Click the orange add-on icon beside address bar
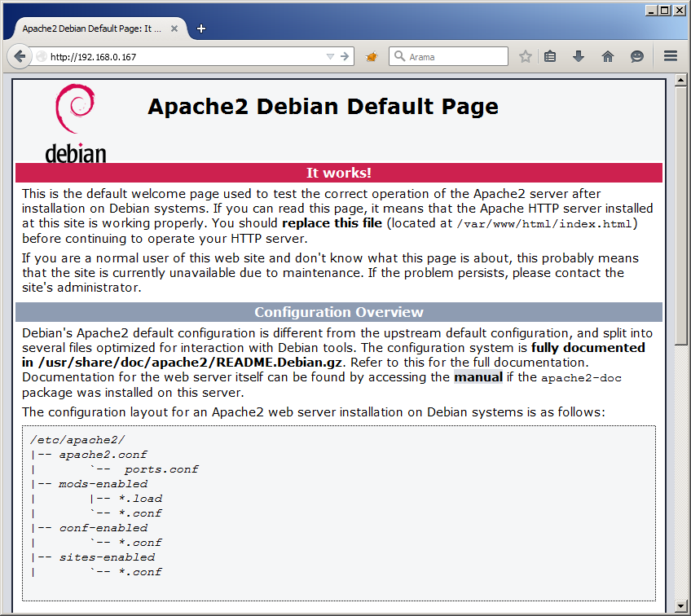The height and width of the screenshot is (616, 691). [x=372, y=56]
